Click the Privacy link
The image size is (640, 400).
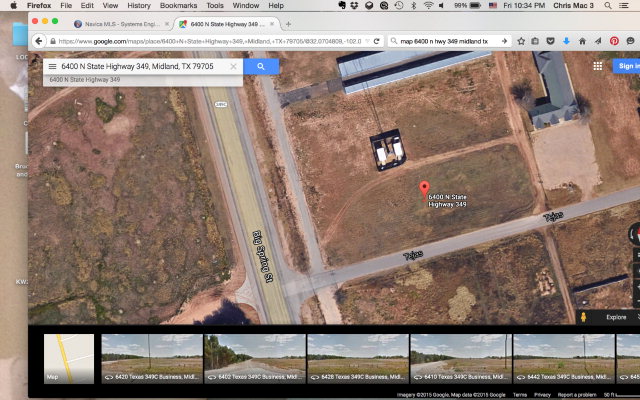pyautogui.click(x=542, y=395)
